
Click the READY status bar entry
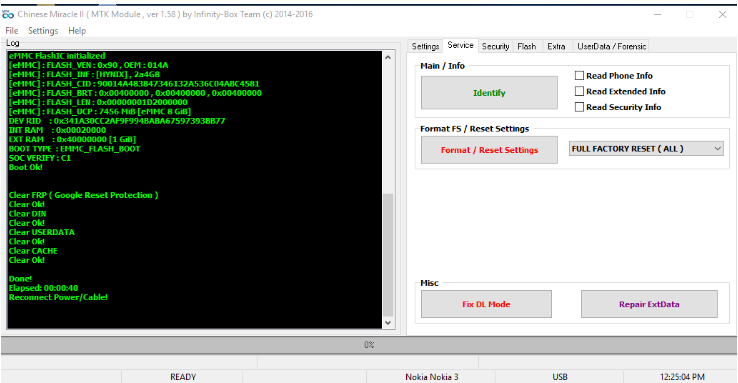pos(183,376)
